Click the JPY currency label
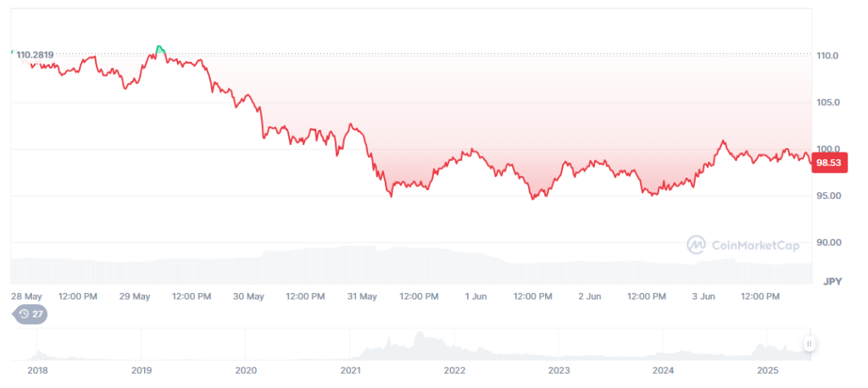 point(832,280)
